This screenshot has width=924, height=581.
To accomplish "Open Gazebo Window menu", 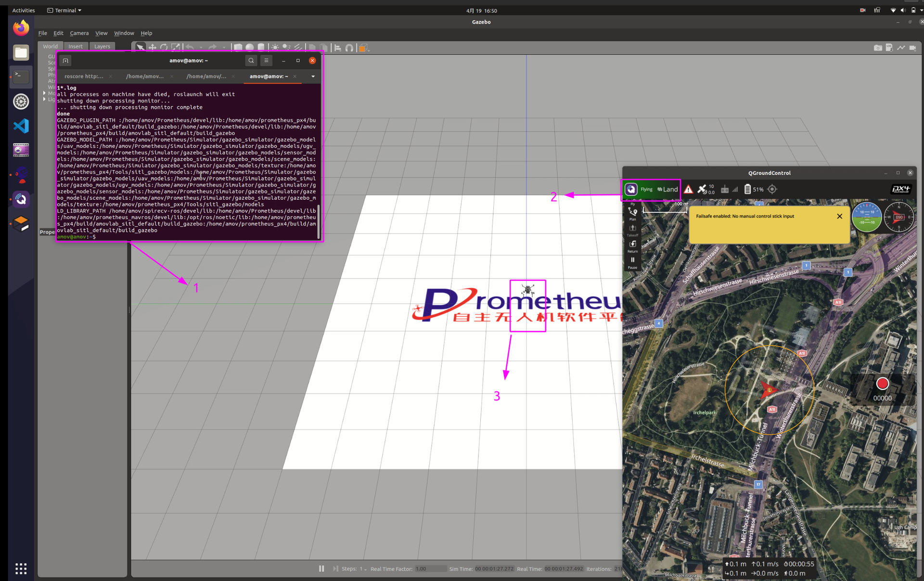I will 124,33.
